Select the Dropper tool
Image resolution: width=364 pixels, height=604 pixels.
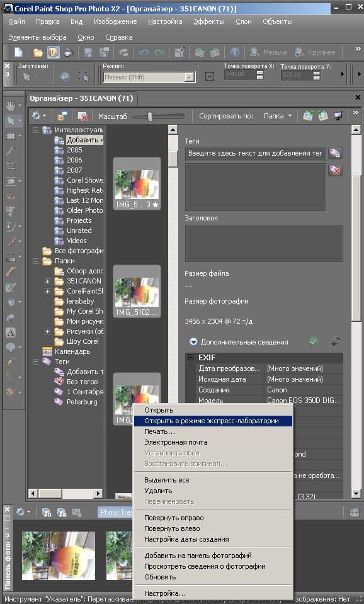point(11,151)
